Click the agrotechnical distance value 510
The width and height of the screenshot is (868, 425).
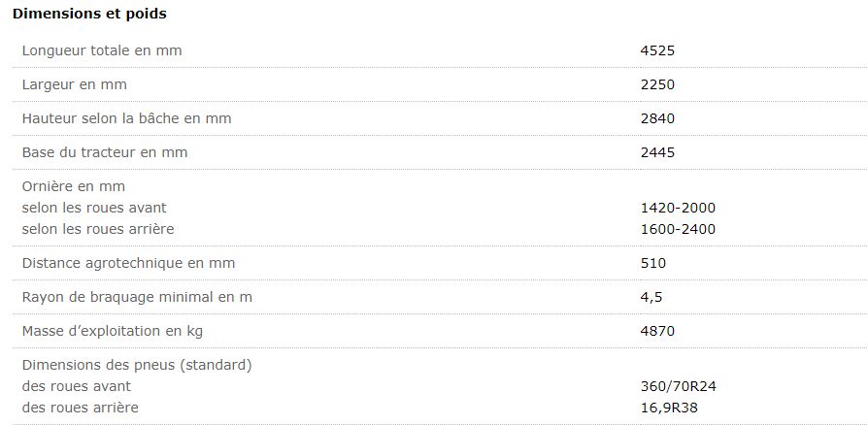point(653,263)
